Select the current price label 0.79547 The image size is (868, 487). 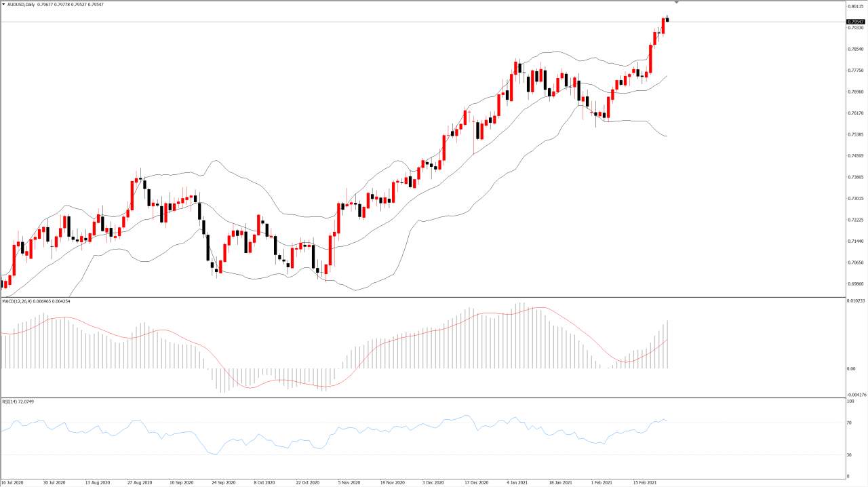tap(856, 22)
